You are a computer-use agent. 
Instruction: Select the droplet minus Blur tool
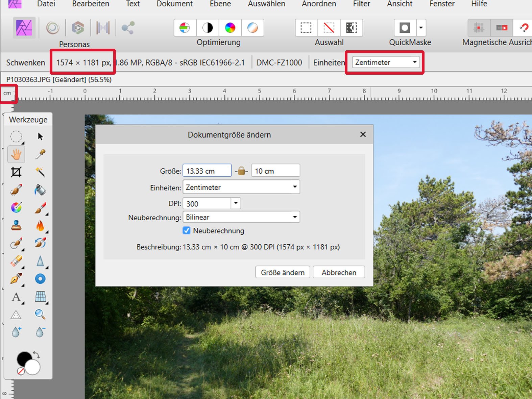40,332
